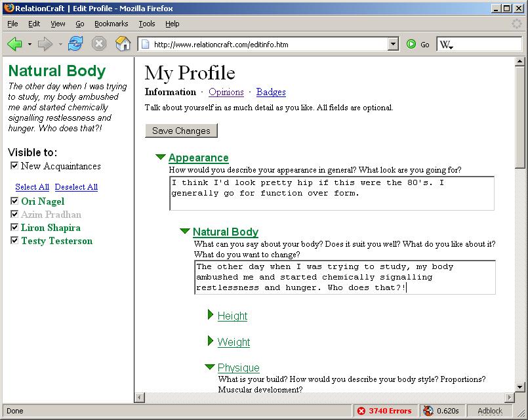
Task: Click the Ori Nagel name
Action: pos(43,201)
